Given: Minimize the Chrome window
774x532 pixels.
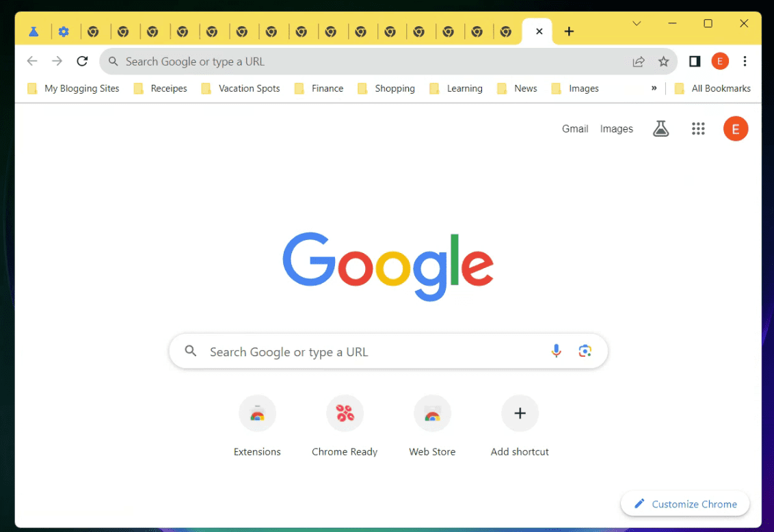Looking at the screenshot, I should (672, 23).
